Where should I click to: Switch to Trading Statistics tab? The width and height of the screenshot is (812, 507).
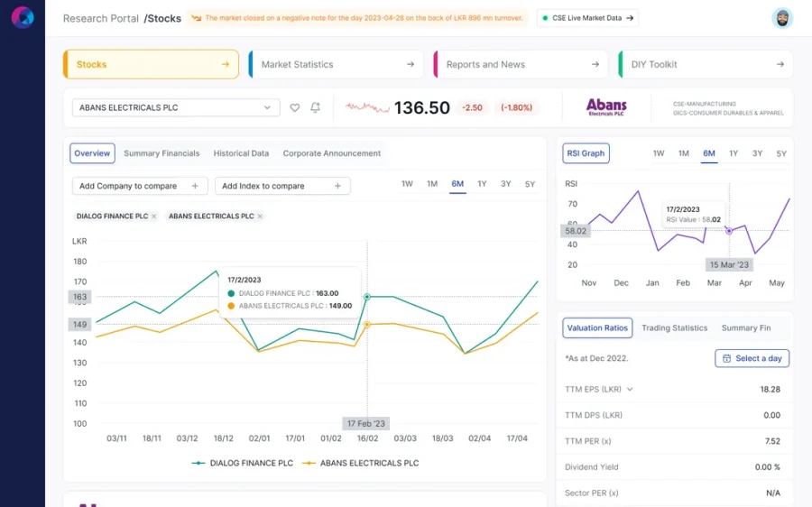[x=674, y=327]
